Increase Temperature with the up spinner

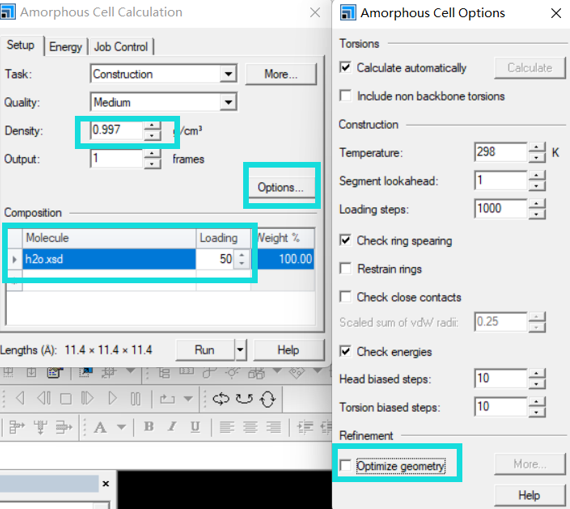point(537,148)
